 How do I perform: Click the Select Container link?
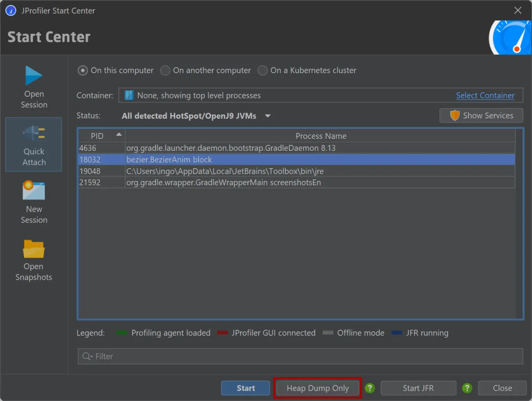coord(485,95)
